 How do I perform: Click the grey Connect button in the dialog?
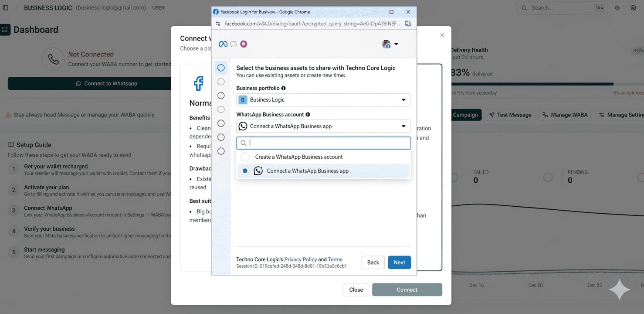click(x=407, y=290)
